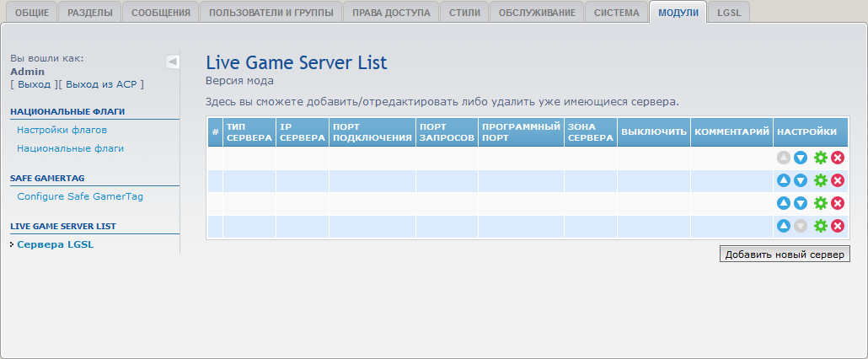Click move-down arrow in first server row
The width and height of the screenshot is (868, 359).
[x=801, y=158]
